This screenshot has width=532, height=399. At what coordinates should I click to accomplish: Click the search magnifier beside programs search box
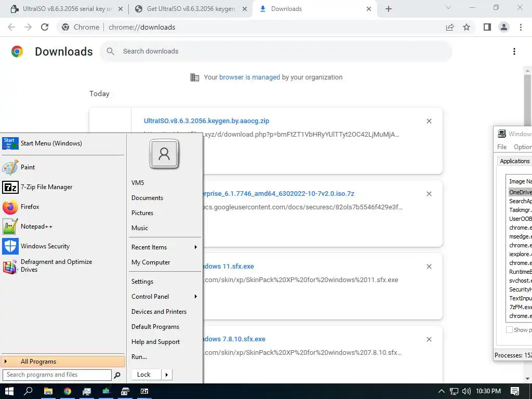tap(117, 375)
